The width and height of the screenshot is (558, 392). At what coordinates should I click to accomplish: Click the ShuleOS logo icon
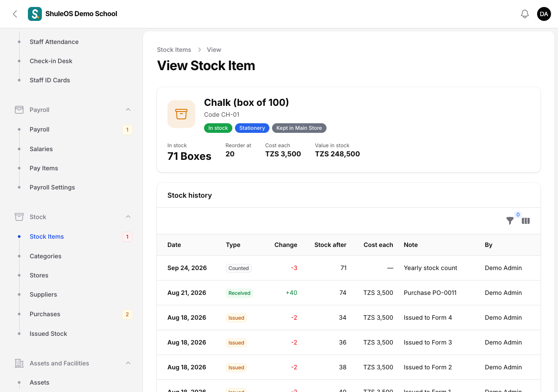35,14
